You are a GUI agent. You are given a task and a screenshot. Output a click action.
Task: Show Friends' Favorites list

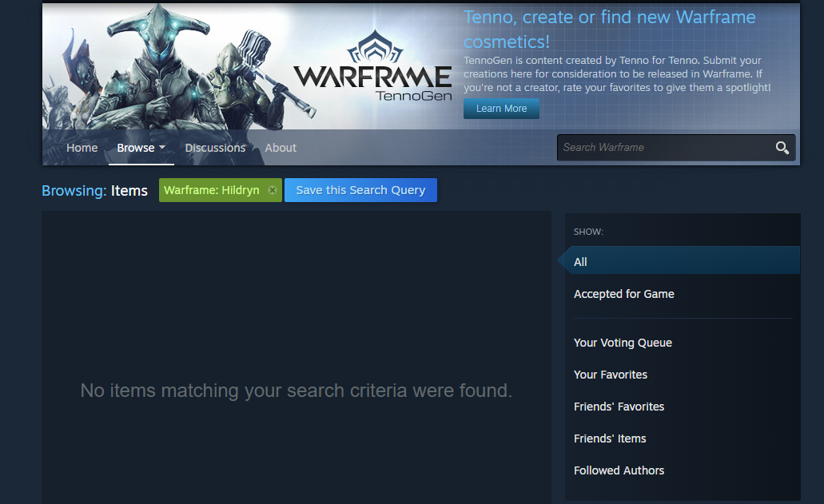[x=619, y=407]
